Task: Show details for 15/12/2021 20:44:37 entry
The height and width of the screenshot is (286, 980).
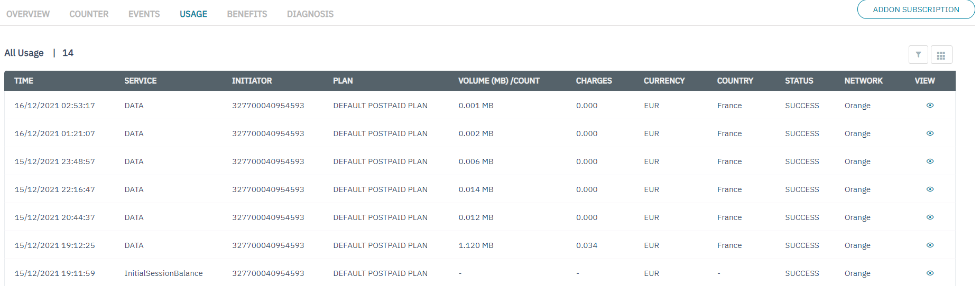Action: pyautogui.click(x=930, y=217)
